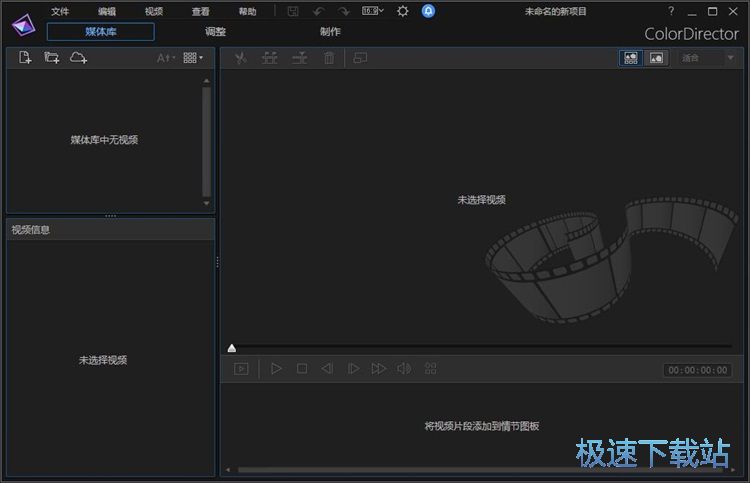Open the 查看 menu
This screenshot has width=750, height=483.
[x=201, y=11]
